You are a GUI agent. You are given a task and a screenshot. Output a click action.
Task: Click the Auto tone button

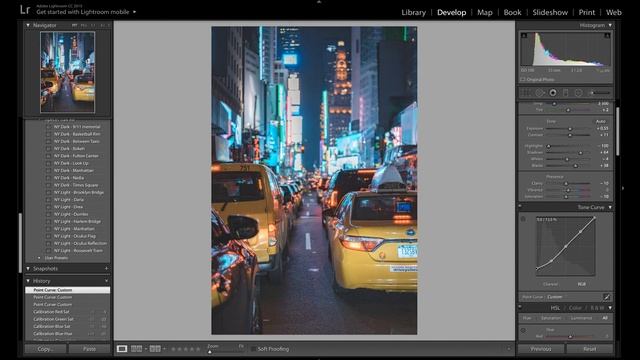point(600,121)
